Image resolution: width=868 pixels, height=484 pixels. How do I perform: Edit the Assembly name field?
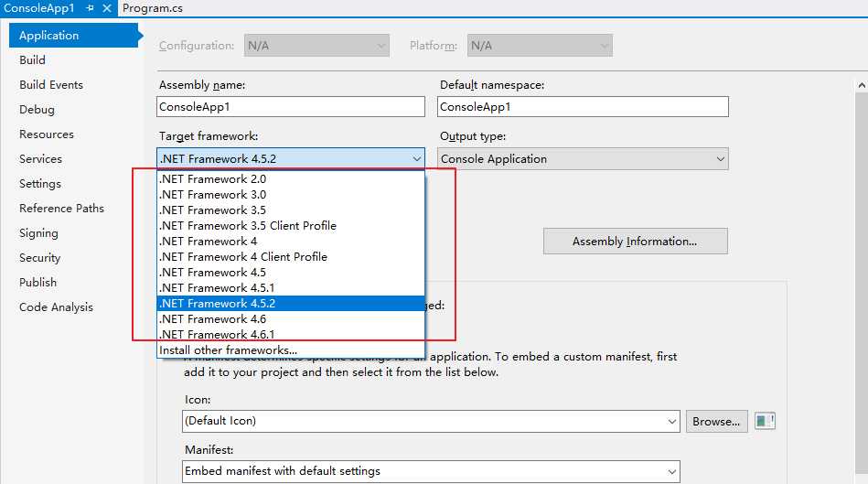(x=291, y=107)
